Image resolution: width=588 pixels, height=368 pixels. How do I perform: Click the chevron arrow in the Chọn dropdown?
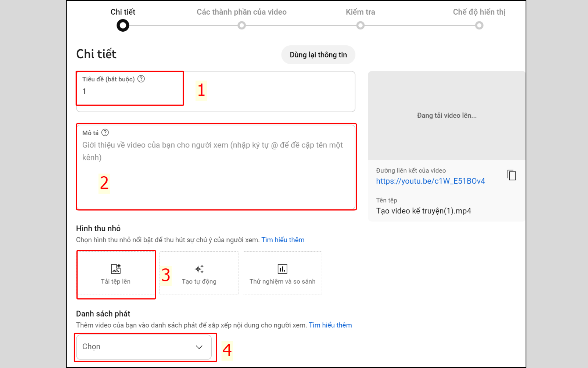pyautogui.click(x=199, y=347)
